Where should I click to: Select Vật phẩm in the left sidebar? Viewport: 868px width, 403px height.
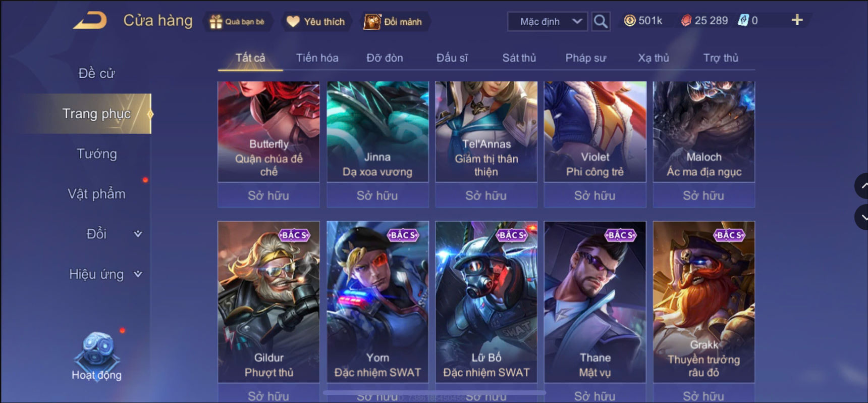pos(96,194)
